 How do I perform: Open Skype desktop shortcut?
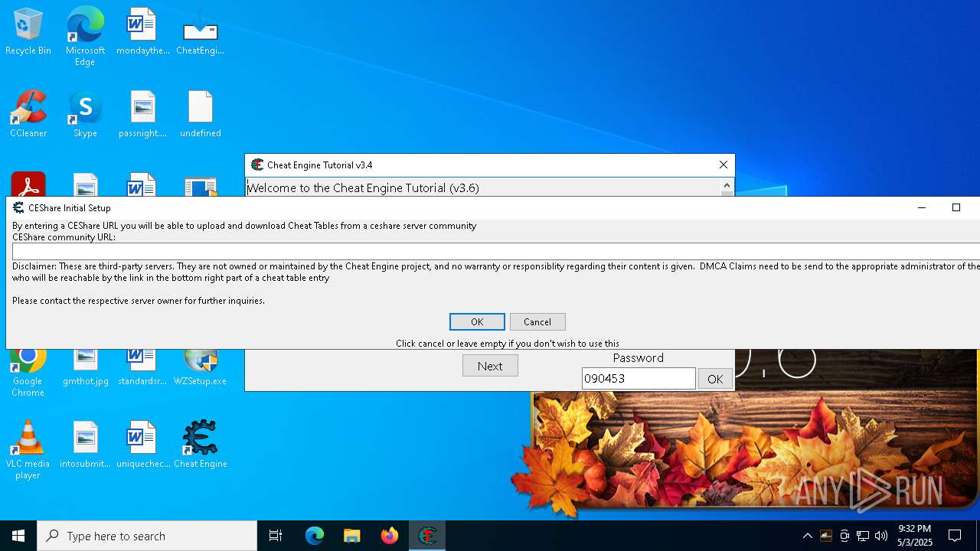(x=85, y=114)
